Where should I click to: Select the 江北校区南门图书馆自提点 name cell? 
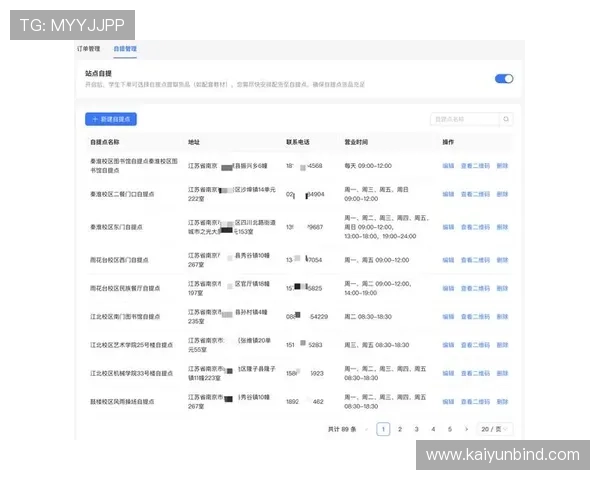click(125, 317)
